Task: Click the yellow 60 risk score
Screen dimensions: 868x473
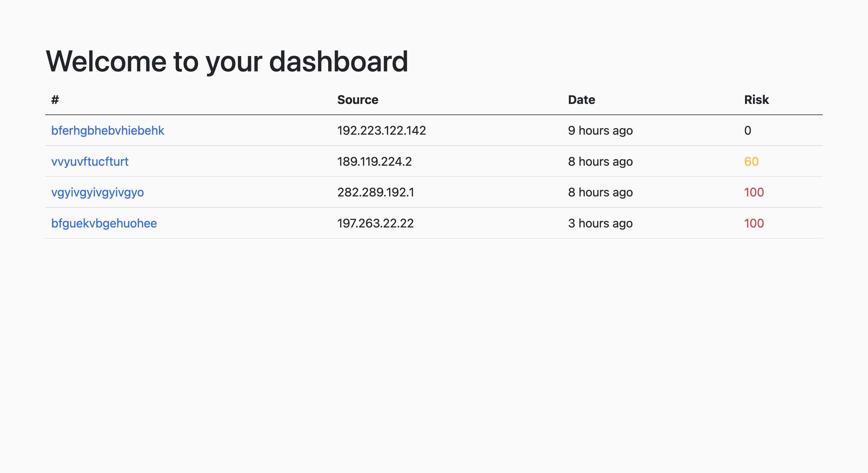Action: coord(751,161)
